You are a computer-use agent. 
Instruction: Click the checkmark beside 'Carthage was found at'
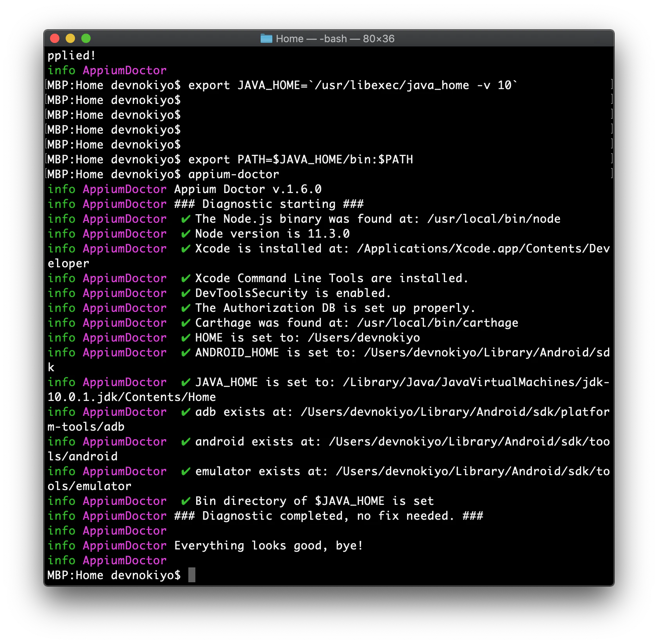point(186,323)
